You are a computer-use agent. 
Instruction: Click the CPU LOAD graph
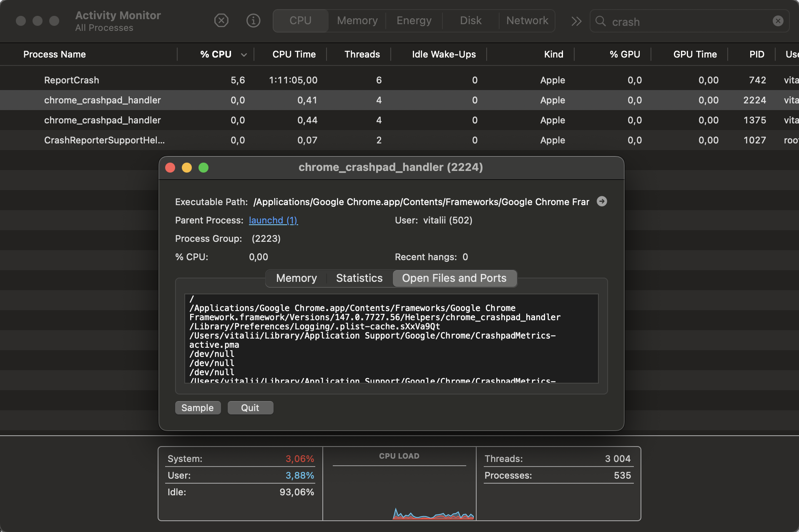pyautogui.click(x=399, y=484)
